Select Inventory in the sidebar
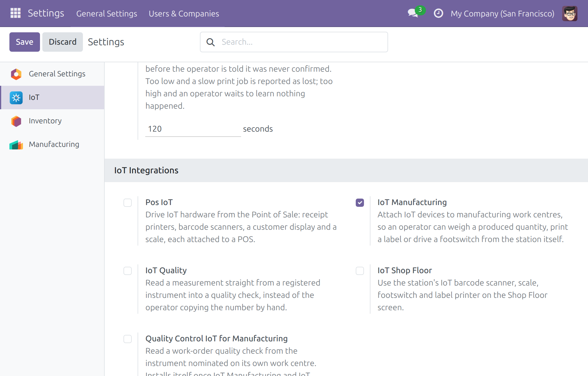The image size is (588, 376). pyautogui.click(x=52, y=121)
